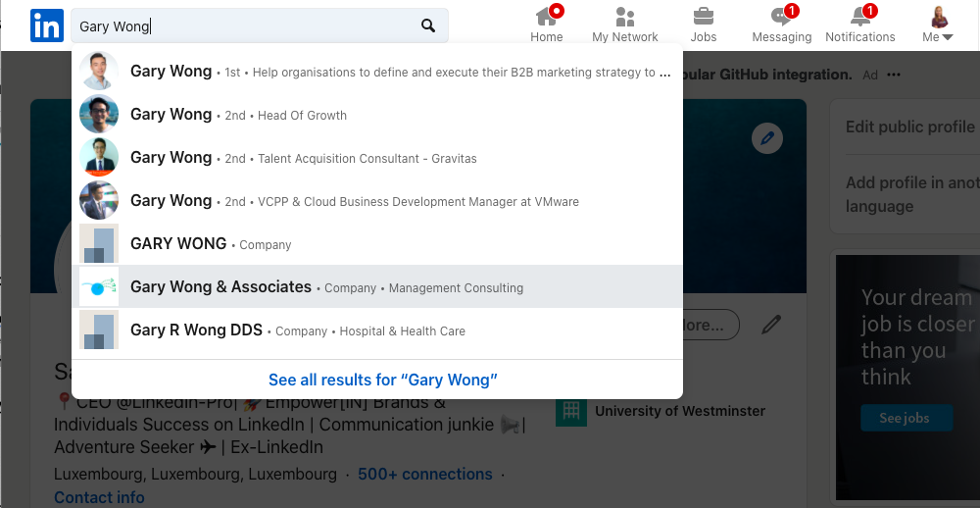Click the Notifications bell icon
This screenshot has width=980, height=508.
pos(860,17)
